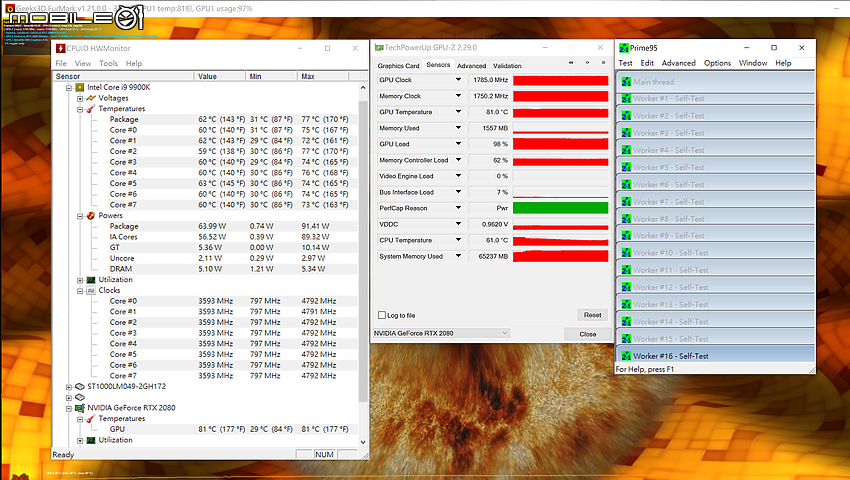850x480 pixels.
Task: Click HWMonitor scrollbar down arrow
Action: (363, 443)
